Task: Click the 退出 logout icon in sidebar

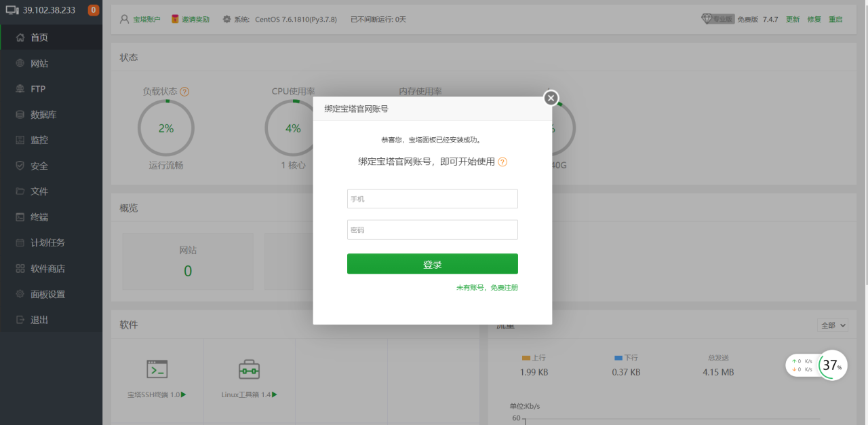Action: (20, 320)
